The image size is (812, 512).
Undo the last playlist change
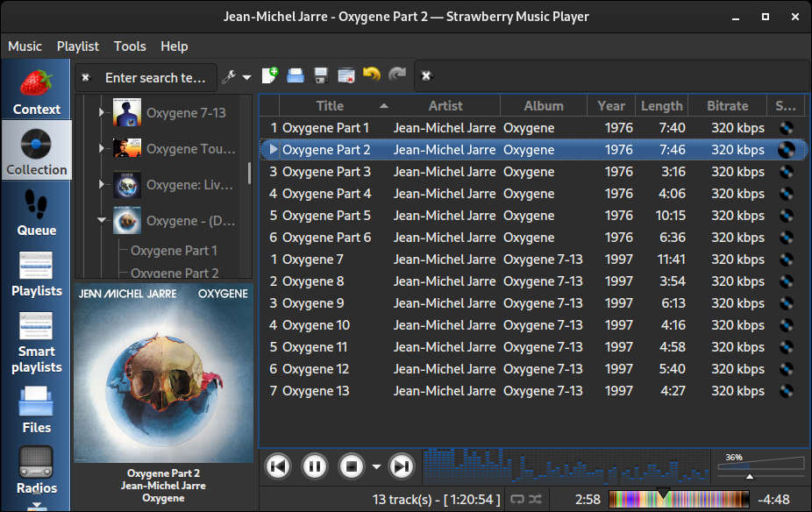(371, 75)
